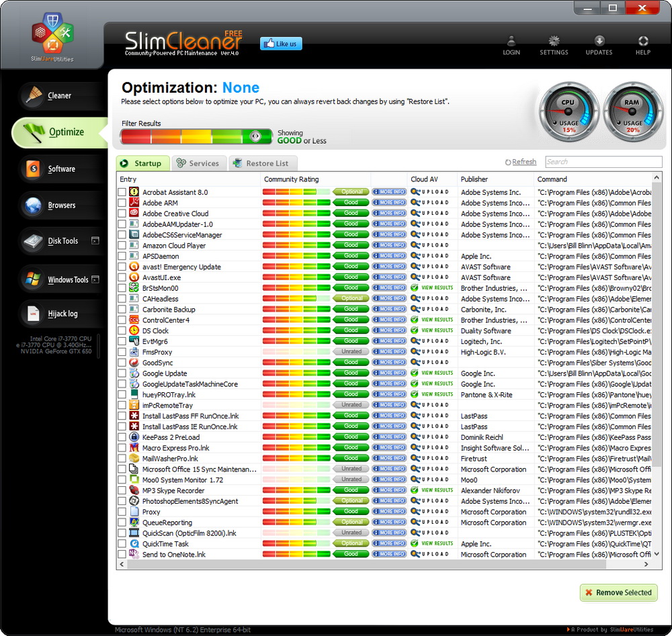Click Upload for Send to OneNote.lnk
Image resolution: width=672 pixels, height=636 pixels.
pyautogui.click(x=430, y=554)
